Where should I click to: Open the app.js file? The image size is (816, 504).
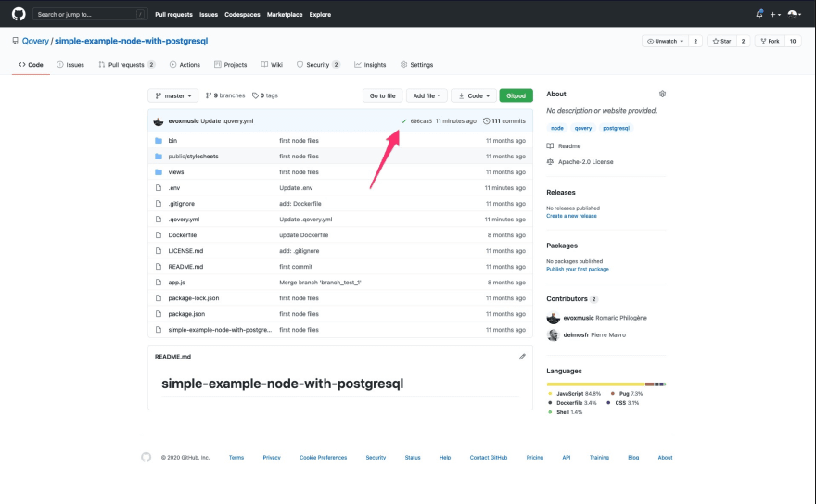[176, 283]
